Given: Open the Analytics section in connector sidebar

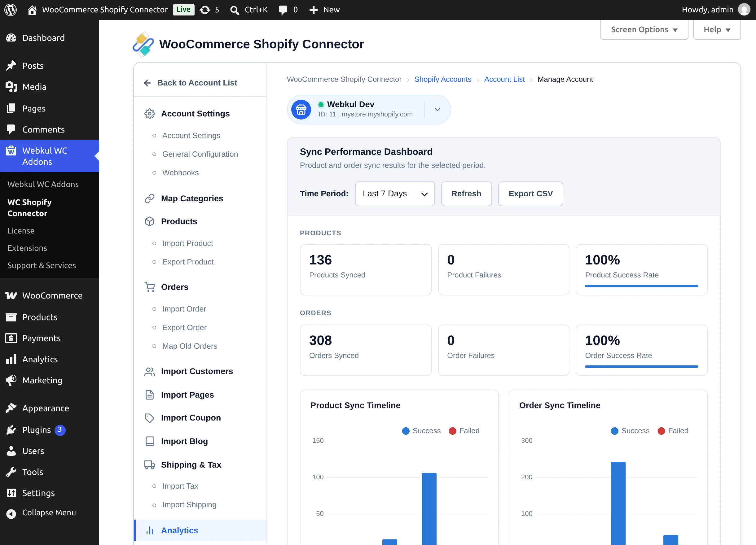Looking at the screenshot, I should pos(200,530).
